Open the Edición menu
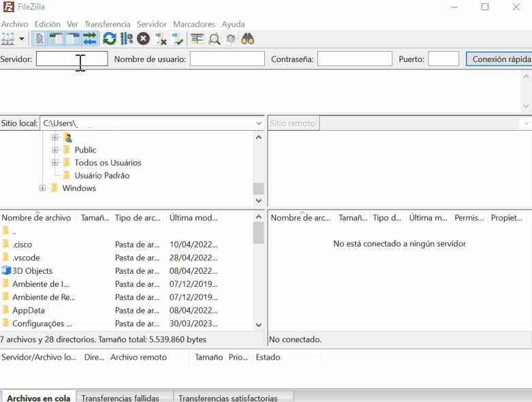This screenshot has width=532, height=402. pyautogui.click(x=48, y=24)
